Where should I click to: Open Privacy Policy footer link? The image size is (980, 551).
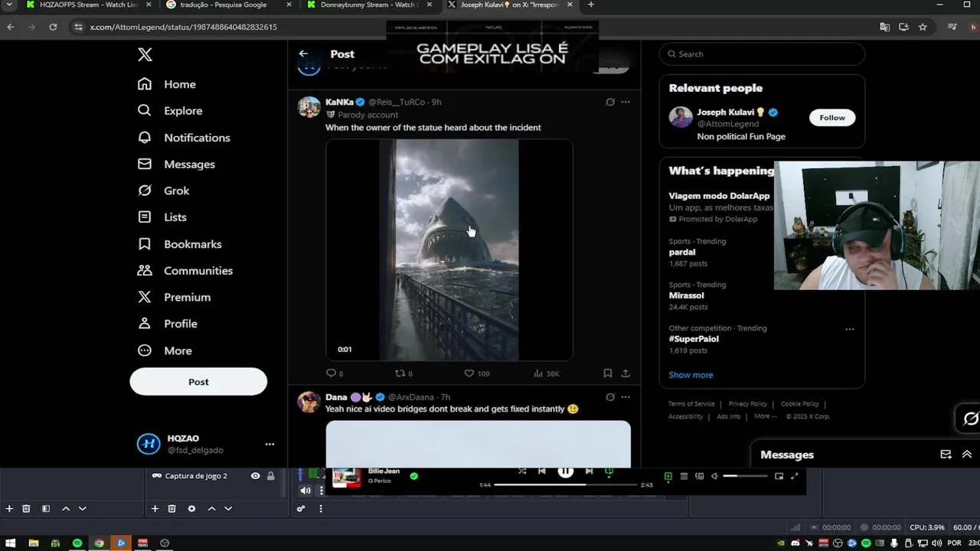747,404
